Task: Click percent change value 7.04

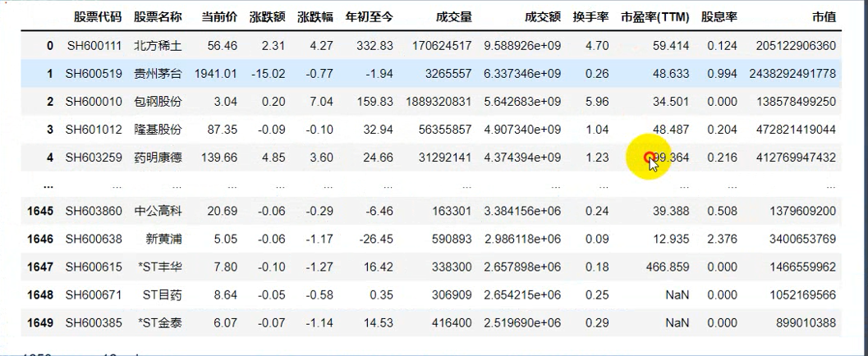Action: [321, 102]
